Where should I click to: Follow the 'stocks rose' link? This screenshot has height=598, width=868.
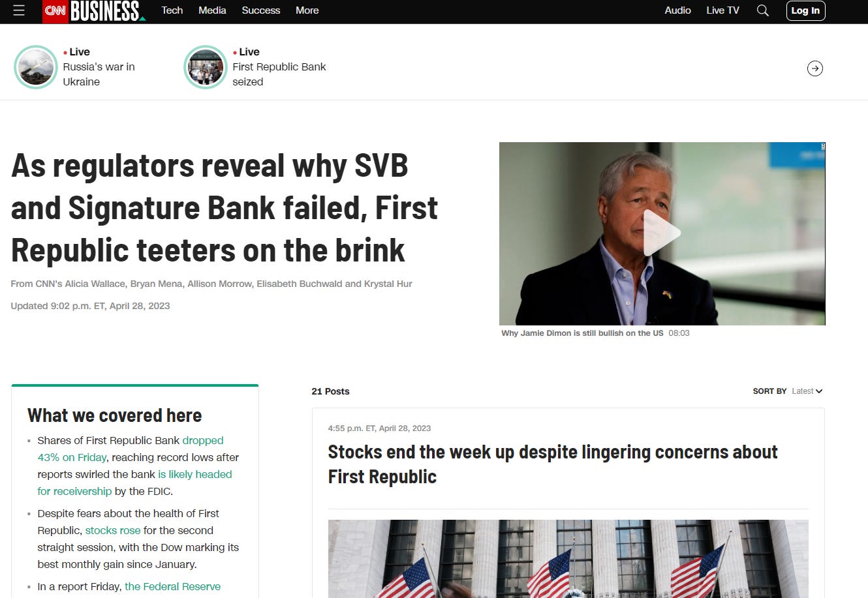pos(113,530)
